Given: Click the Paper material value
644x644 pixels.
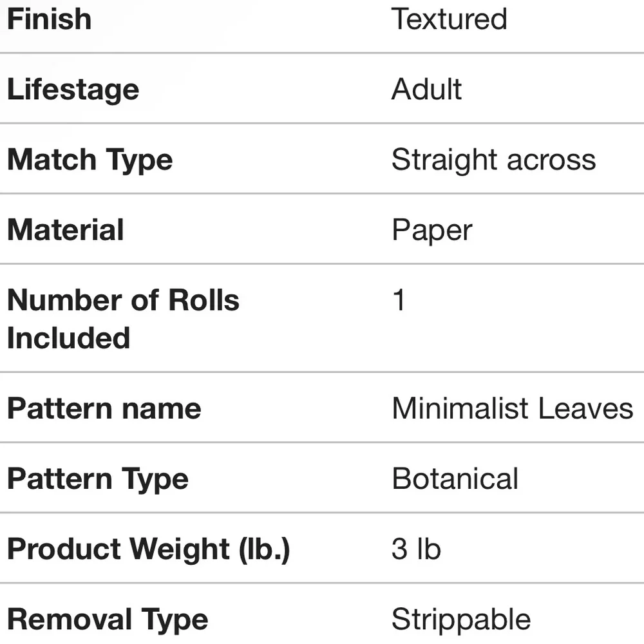Looking at the screenshot, I should click(432, 231).
